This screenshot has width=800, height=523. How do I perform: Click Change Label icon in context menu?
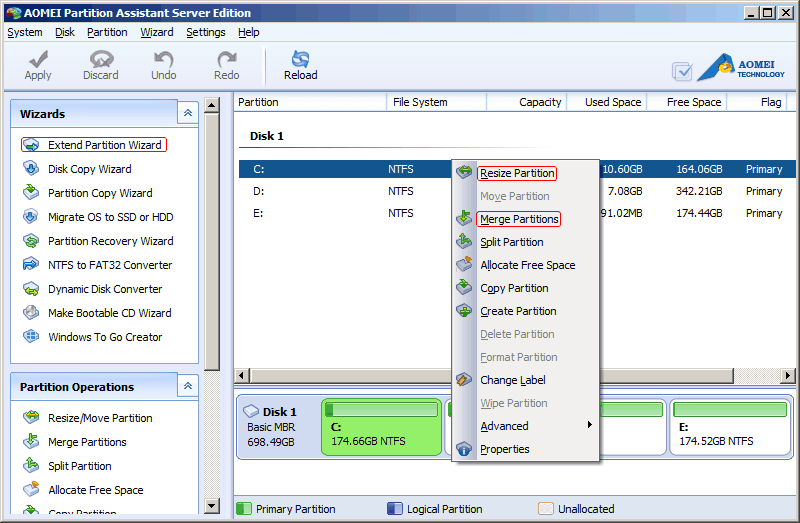click(x=464, y=380)
